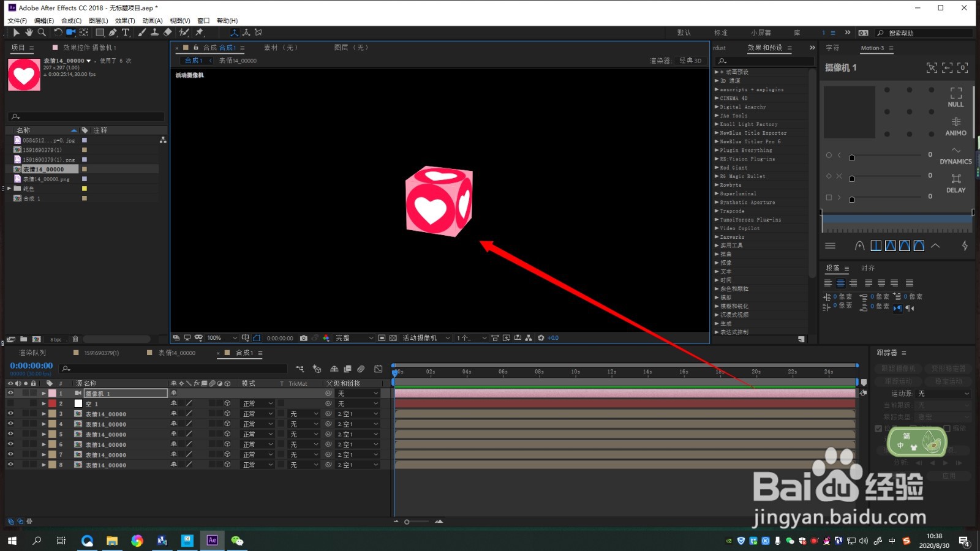This screenshot has width=980, height=551.
Task: Hide the camera layer 1 eye
Action: [x=10, y=393]
